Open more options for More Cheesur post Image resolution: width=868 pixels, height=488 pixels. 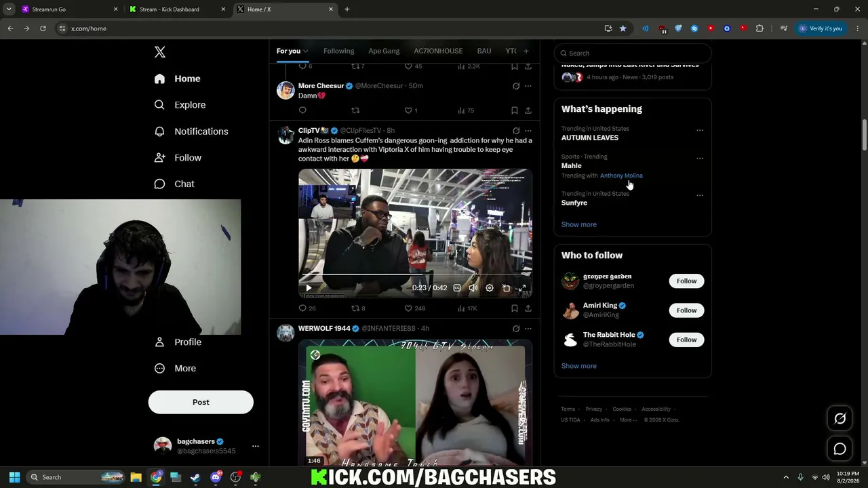click(x=528, y=86)
